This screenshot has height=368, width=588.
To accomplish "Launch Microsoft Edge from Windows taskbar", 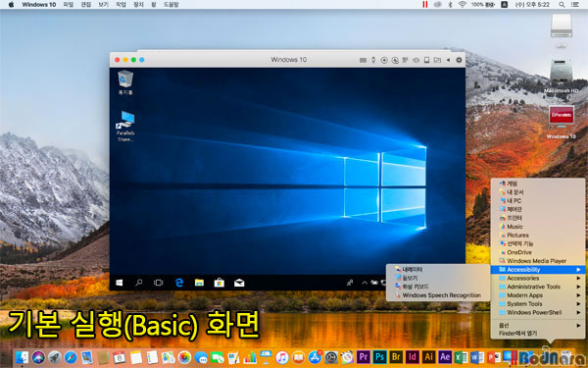I will [x=179, y=283].
